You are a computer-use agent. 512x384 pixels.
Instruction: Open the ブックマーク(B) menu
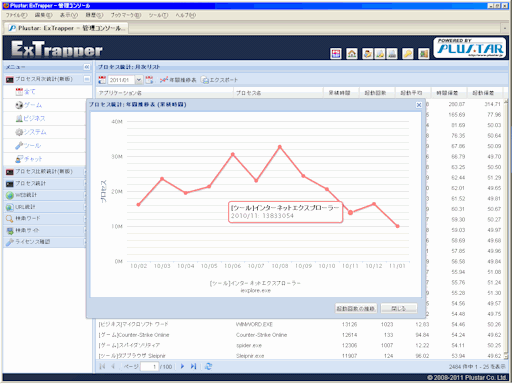click(x=126, y=15)
